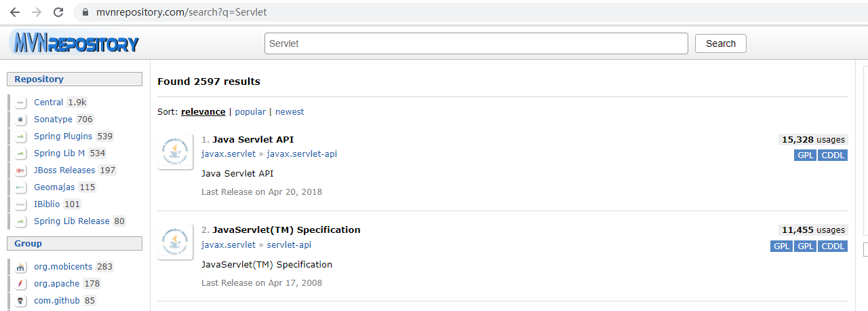The image size is (868, 311).
Task: Click the Central repository icon
Action: coord(21,103)
